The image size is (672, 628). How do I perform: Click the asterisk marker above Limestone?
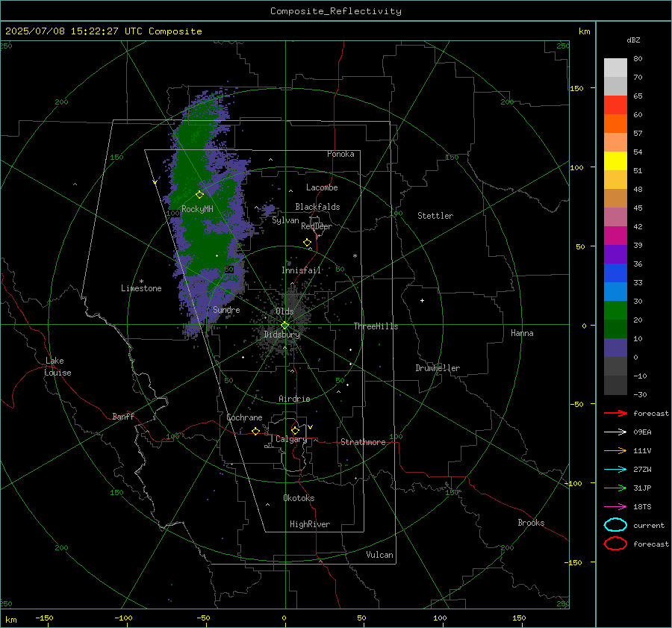click(x=141, y=282)
